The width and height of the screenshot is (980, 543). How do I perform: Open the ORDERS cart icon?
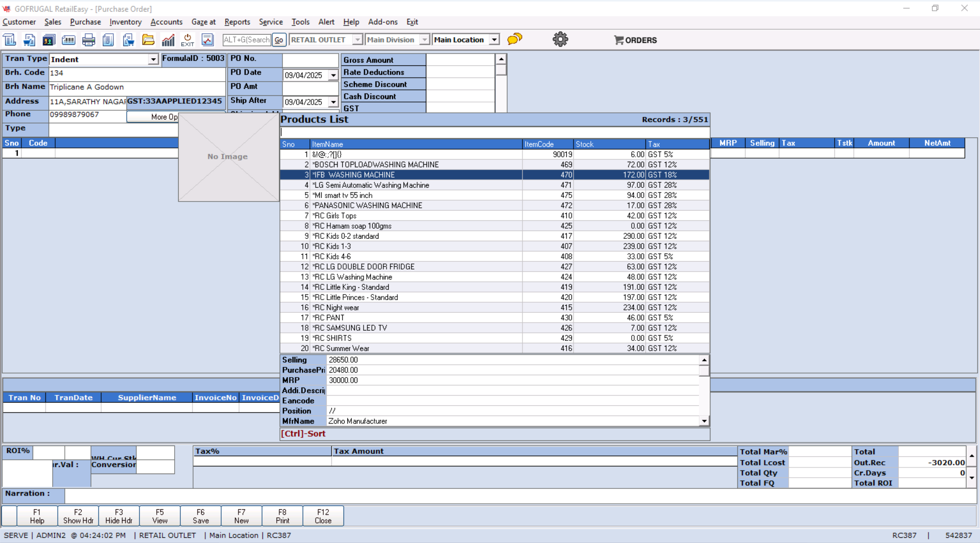pos(635,40)
